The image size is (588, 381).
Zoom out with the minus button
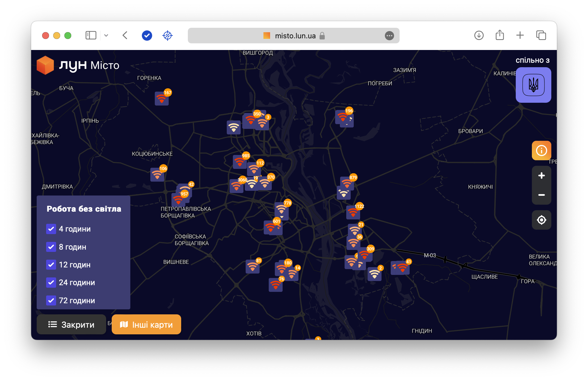pos(541,195)
